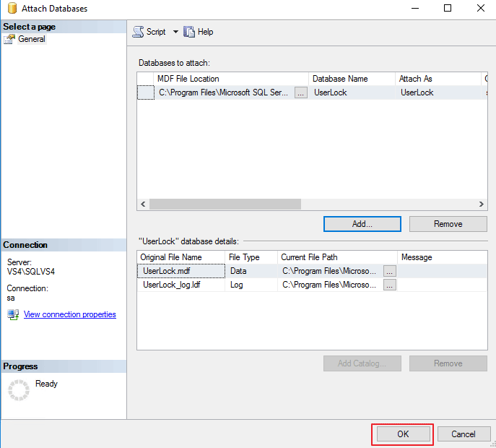This screenshot has height=448, width=496.
Task: Minimize the Attach Databases window
Action: tap(415, 8)
